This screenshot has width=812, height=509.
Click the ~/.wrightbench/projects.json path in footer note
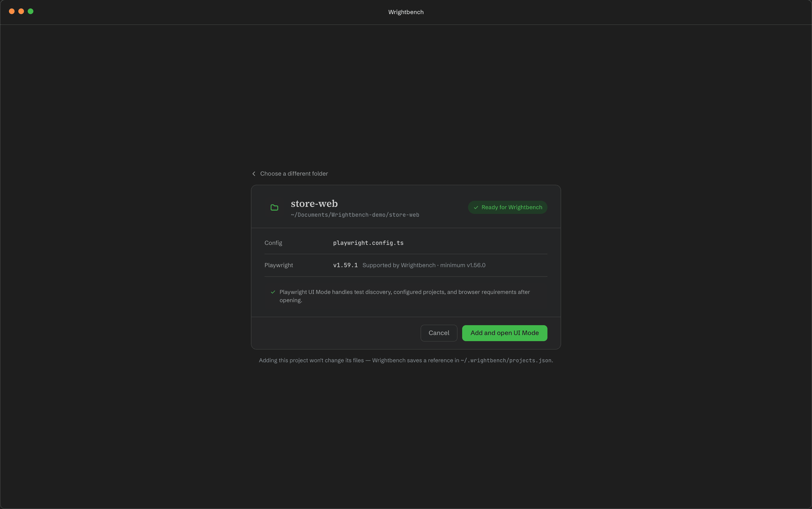(506, 361)
